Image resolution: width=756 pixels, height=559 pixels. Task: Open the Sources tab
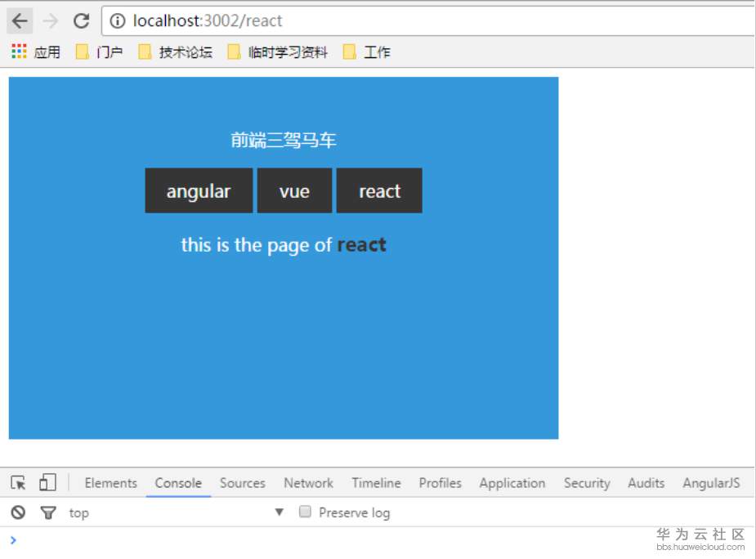(x=243, y=483)
